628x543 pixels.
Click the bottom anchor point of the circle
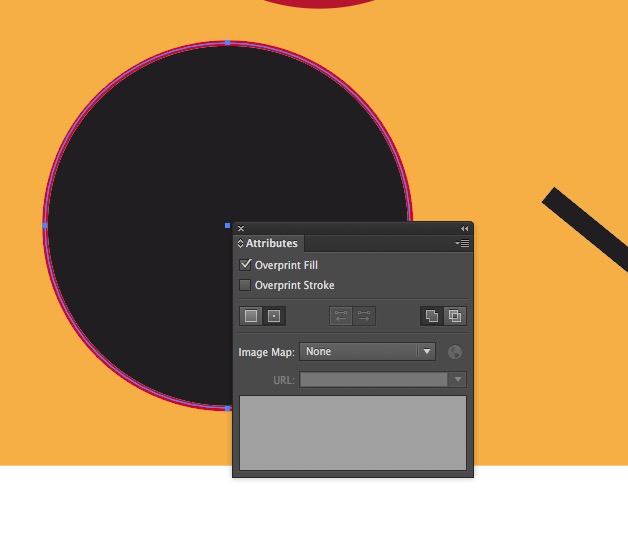(227, 408)
